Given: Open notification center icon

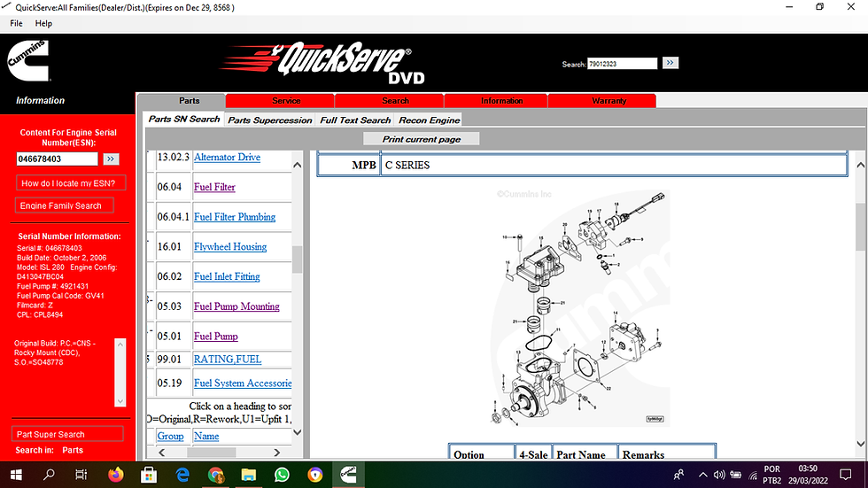Looking at the screenshot, I should [x=845, y=475].
